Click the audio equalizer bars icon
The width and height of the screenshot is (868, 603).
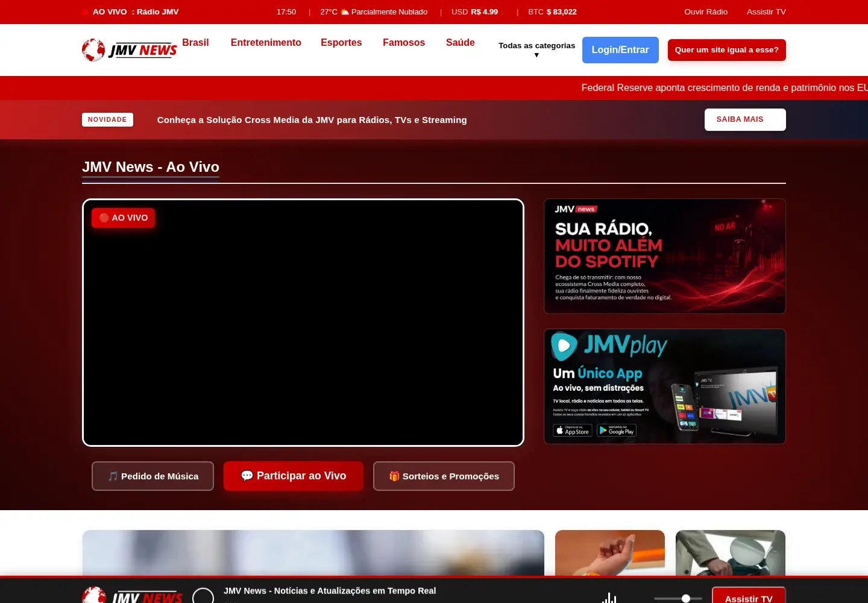tap(609, 598)
